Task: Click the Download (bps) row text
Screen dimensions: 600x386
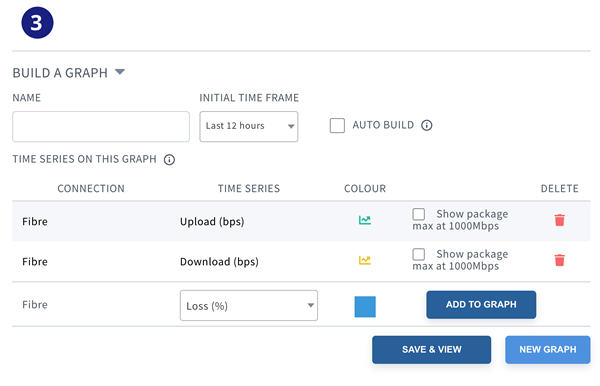Action: point(219,262)
